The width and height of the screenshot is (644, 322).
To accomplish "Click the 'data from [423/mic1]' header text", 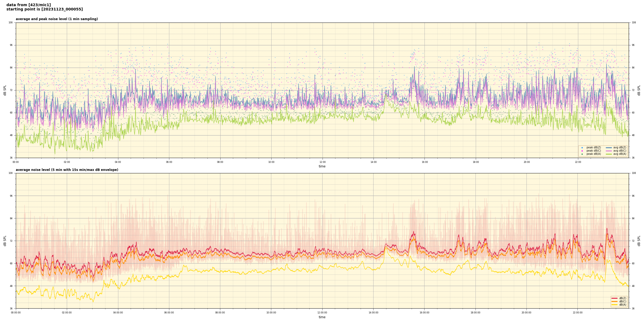I will click(28, 5).
